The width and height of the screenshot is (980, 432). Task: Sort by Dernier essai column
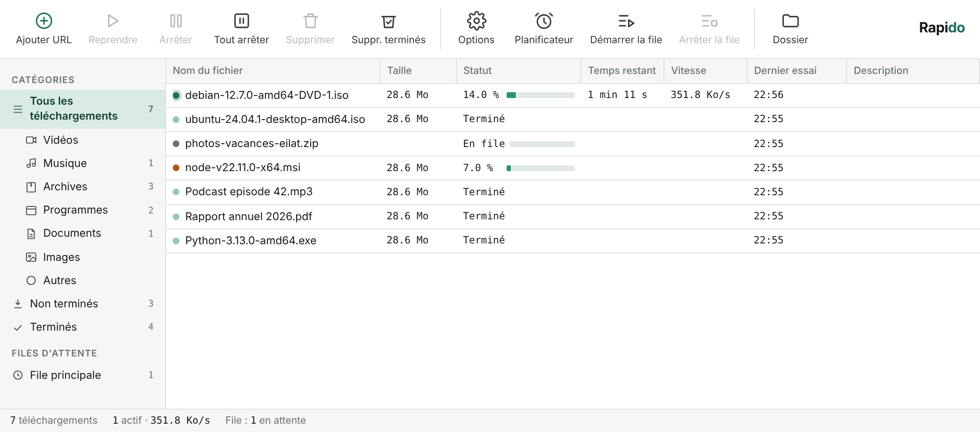click(797, 71)
